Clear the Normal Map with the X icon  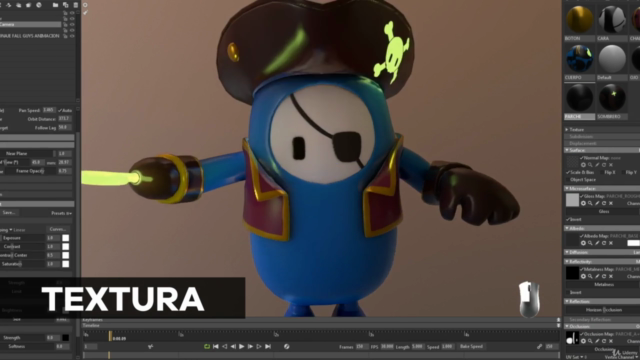pyautogui.click(x=611, y=165)
